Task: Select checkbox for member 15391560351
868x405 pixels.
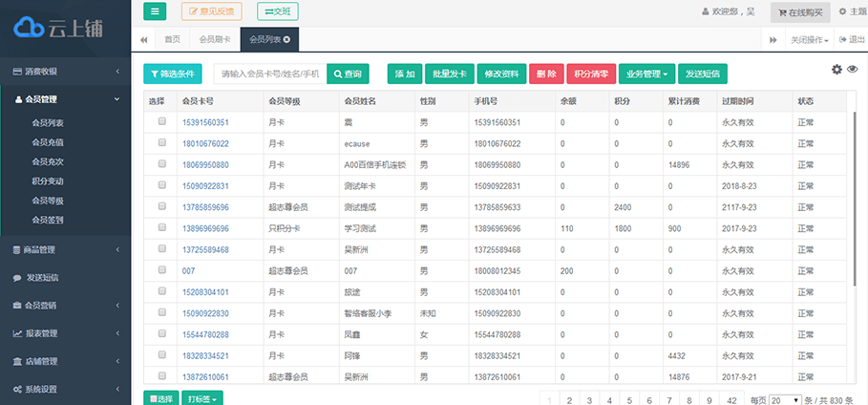Action: tap(161, 121)
